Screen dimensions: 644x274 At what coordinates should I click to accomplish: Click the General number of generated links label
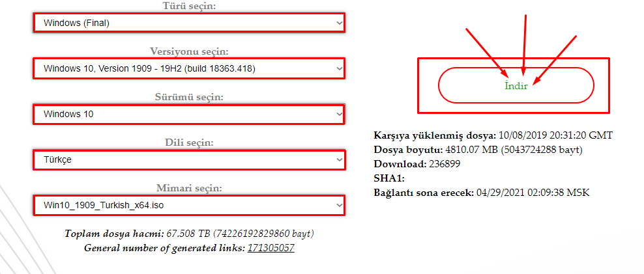coord(164,248)
